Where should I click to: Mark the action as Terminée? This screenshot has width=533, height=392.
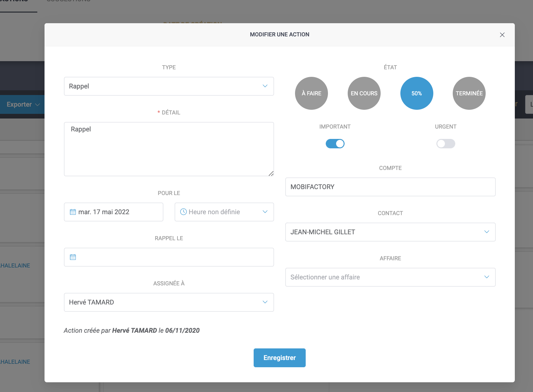click(469, 93)
